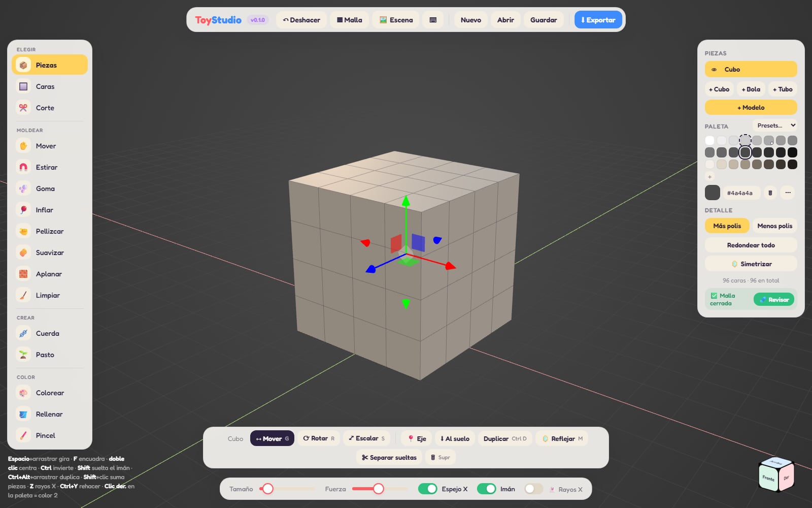Activate the Limpiar broom tool

[49, 295]
